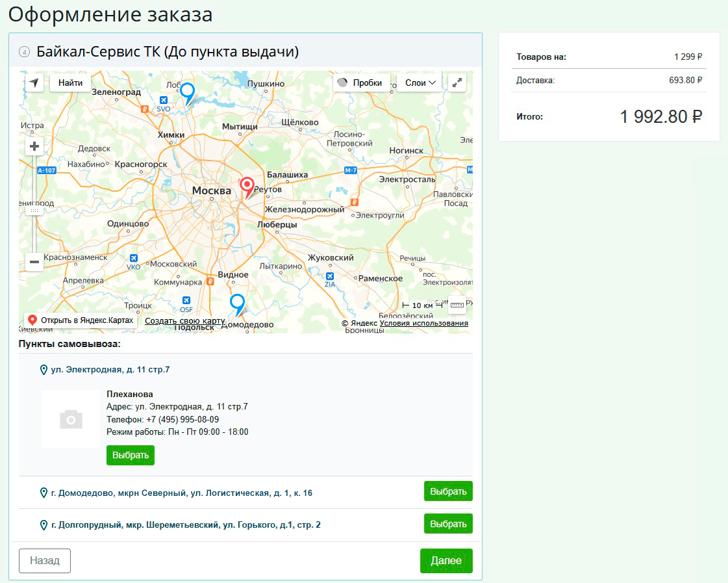728x583 pixels.
Task: Collapse the ул. Электродная pickup point
Action: click(110, 369)
